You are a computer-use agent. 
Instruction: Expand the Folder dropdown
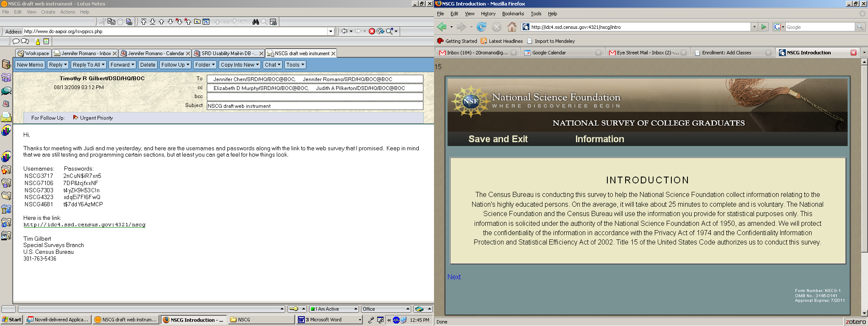[205, 65]
